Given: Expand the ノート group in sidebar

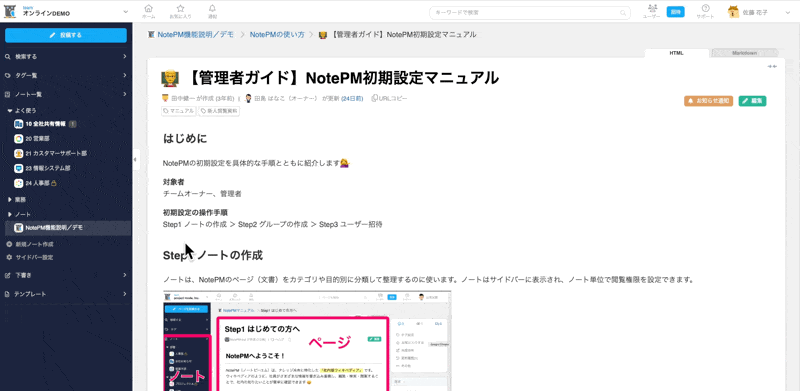Looking at the screenshot, I should point(10,214).
